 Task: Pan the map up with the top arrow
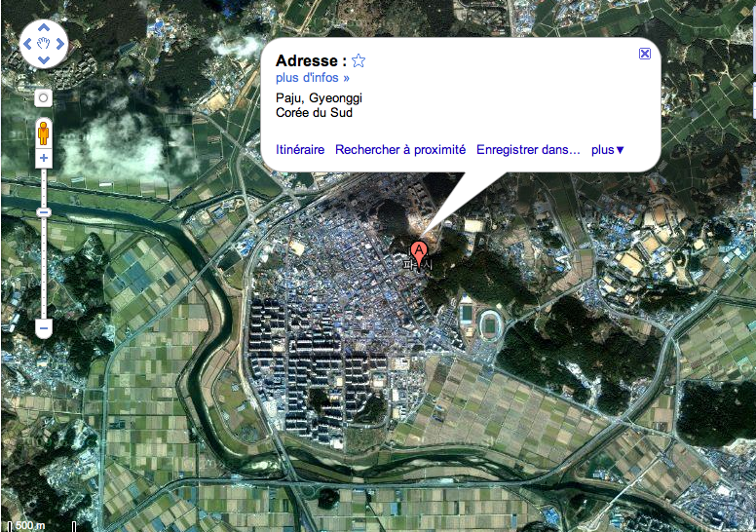[44, 27]
